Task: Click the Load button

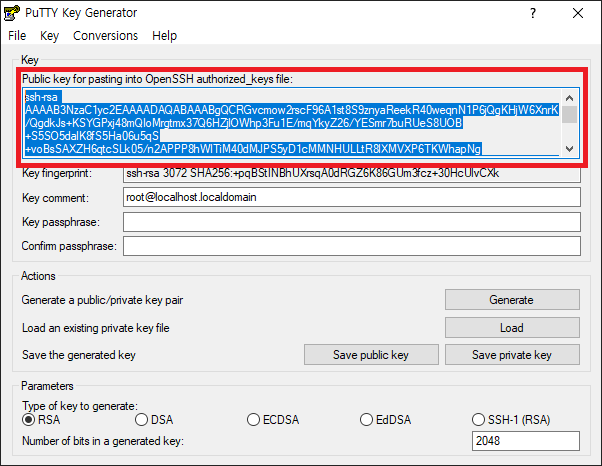Action: point(512,327)
